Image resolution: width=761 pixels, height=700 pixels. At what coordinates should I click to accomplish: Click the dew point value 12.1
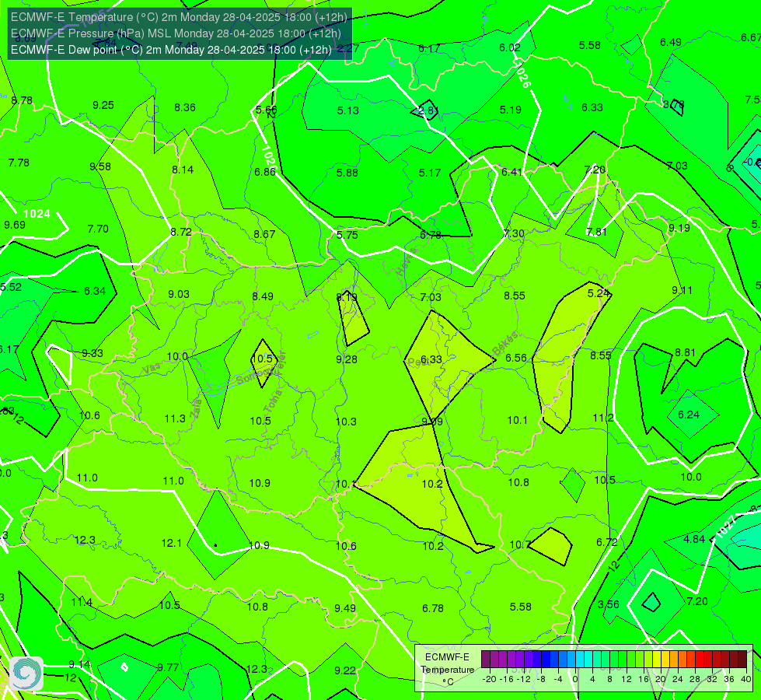[x=171, y=543]
